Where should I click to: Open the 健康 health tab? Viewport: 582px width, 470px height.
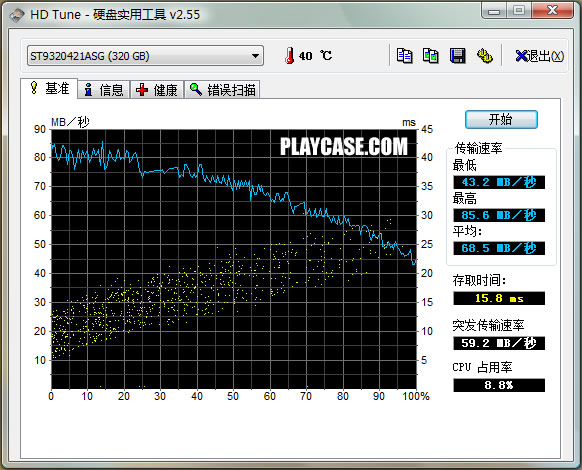click(x=157, y=89)
